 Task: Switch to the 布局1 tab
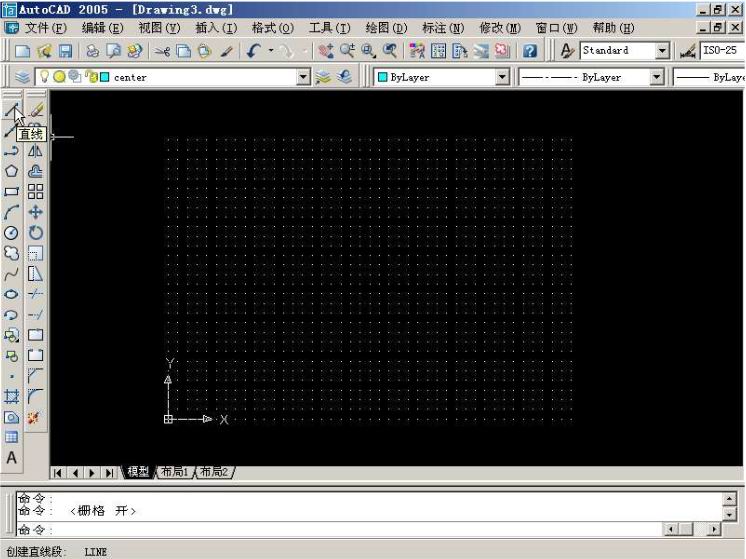pos(174,472)
